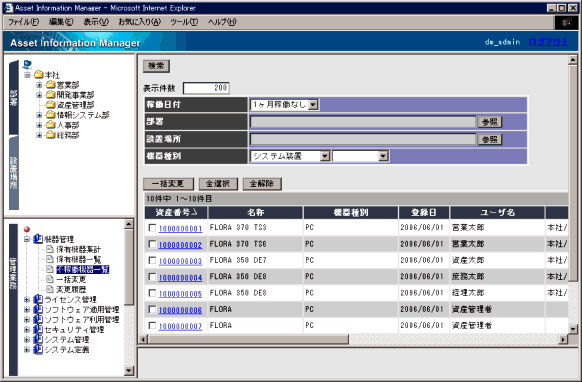Click the ソフトウェア適用管理 book icon

coord(38,309)
